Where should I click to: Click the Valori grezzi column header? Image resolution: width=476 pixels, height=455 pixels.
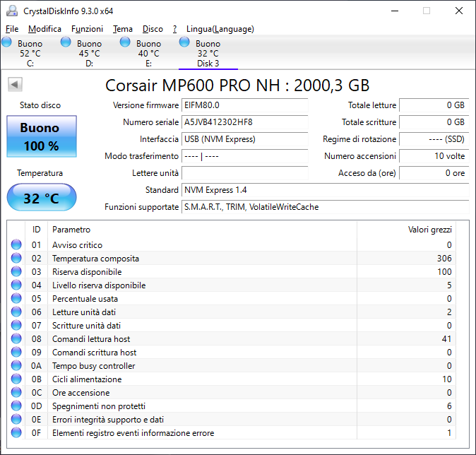(406, 230)
